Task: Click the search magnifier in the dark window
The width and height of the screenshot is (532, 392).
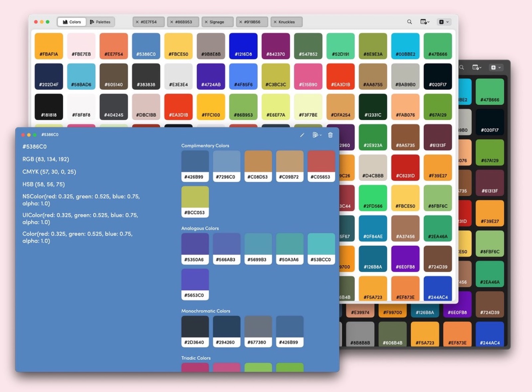Action: point(462,67)
